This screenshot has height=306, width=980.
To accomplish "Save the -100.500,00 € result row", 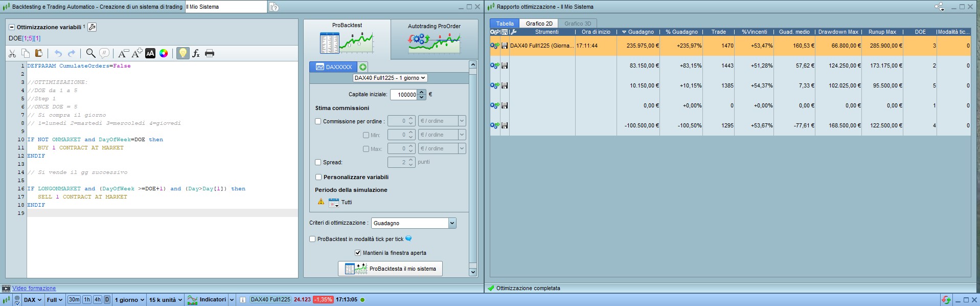I will pos(505,125).
